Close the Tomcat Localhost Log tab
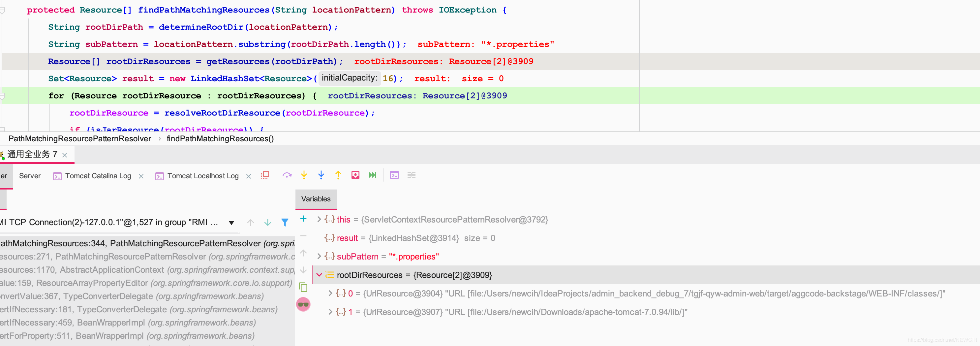The height and width of the screenshot is (346, 980). tap(249, 176)
